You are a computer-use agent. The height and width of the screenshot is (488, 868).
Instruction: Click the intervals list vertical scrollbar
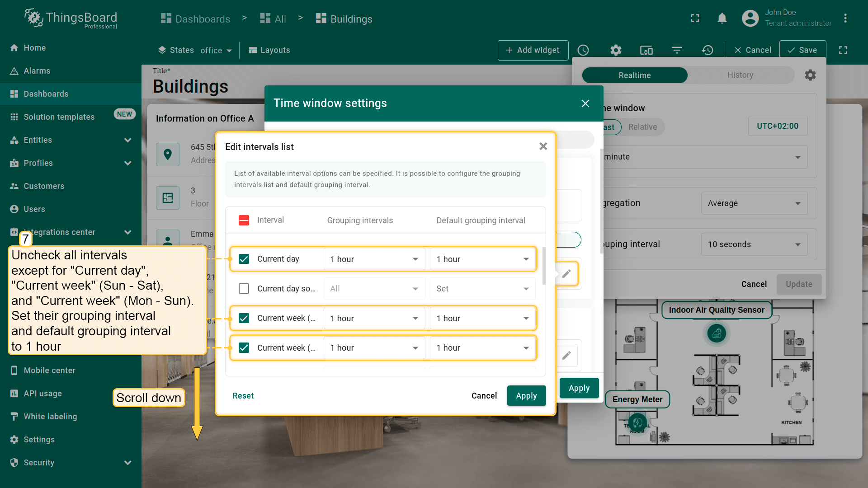[x=544, y=267]
